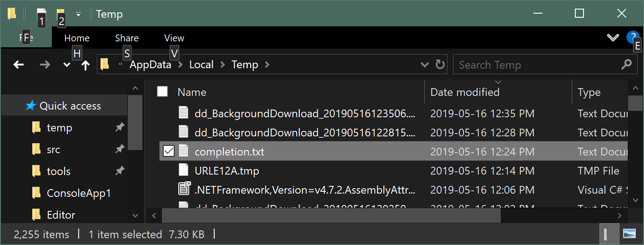The image size is (644, 245).
Task: Click the completion.txt document icon
Action: tap(183, 151)
